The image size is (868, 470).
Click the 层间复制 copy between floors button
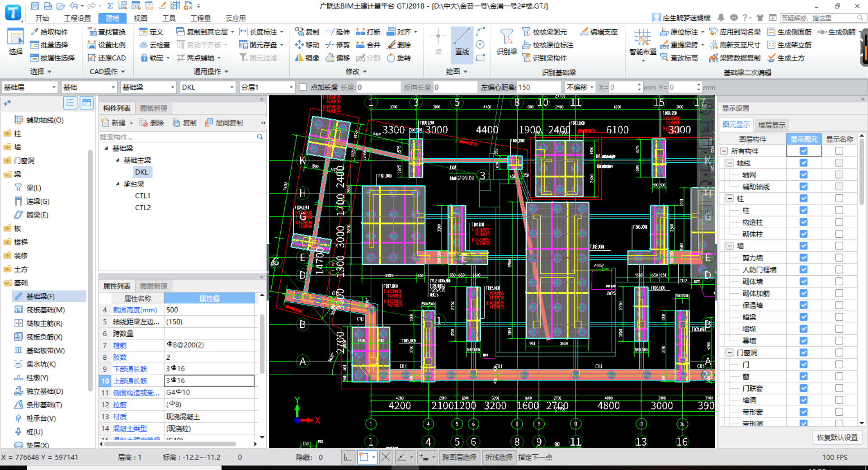[224, 123]
